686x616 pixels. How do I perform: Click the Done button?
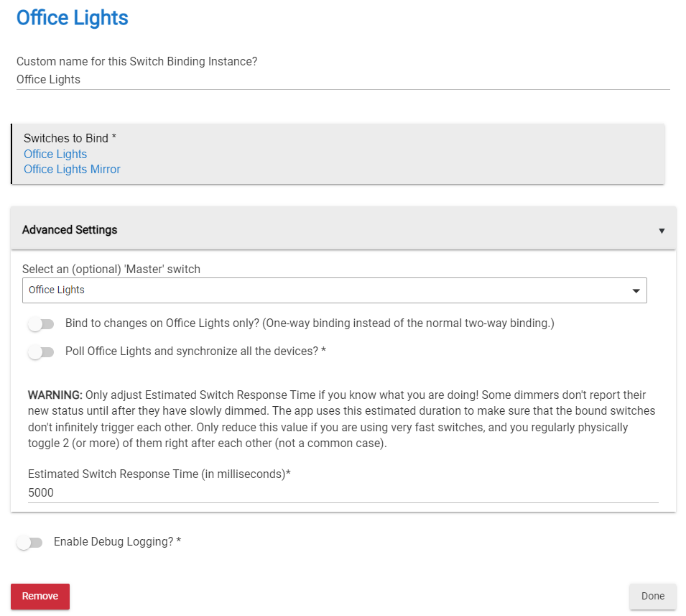(653, 597)
